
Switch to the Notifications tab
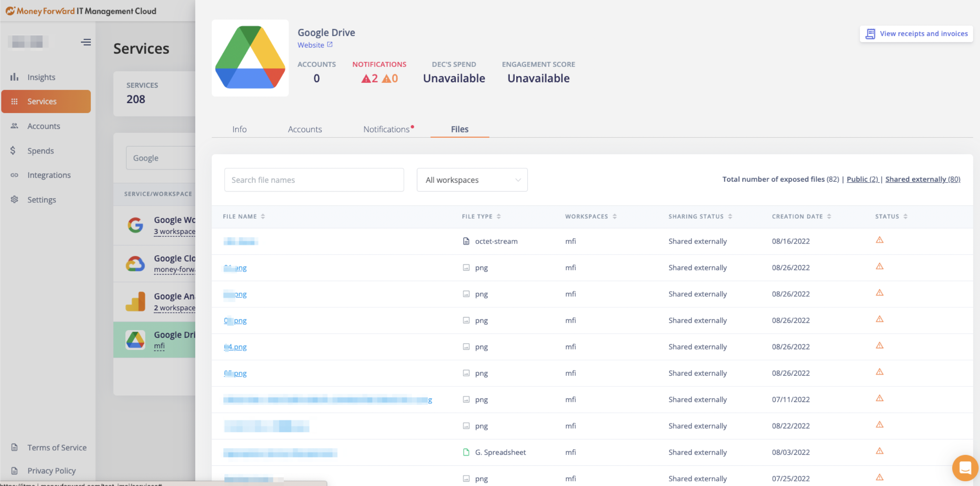pos(387,129)
